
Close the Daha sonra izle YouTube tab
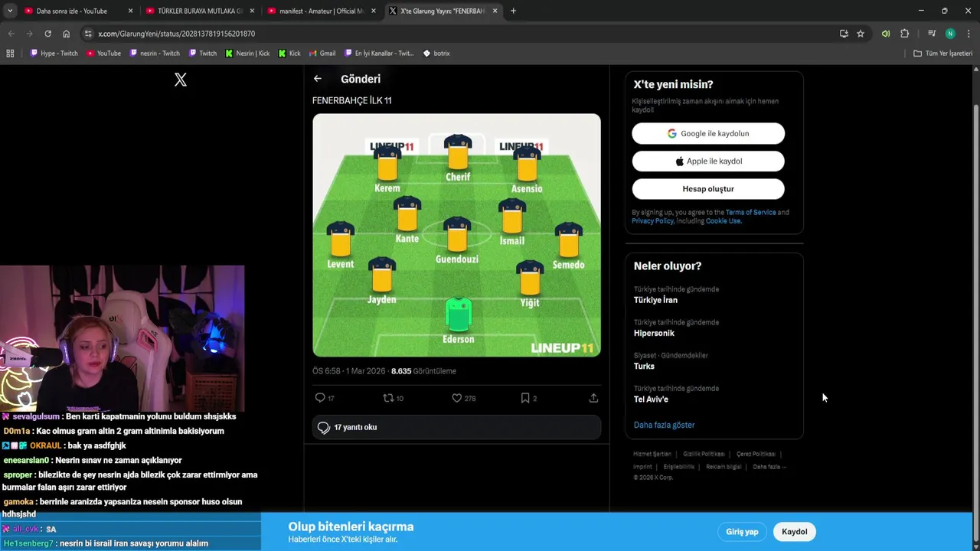coord(130,11)
